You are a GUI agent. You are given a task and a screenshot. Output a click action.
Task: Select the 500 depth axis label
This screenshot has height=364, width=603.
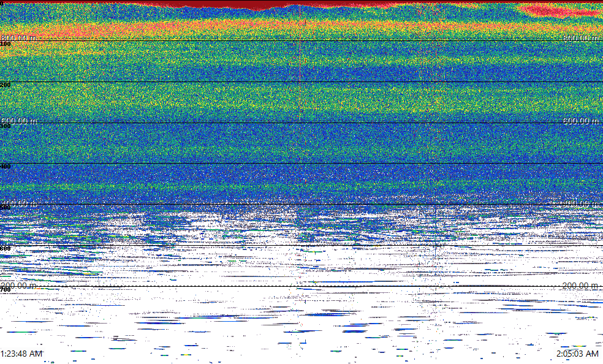[6, 208]
